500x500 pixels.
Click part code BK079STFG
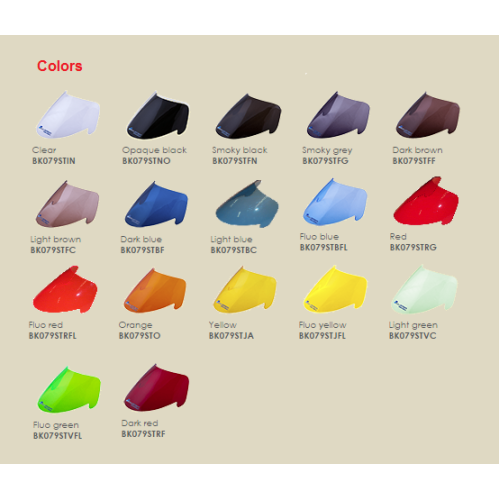tap(325, 161)
